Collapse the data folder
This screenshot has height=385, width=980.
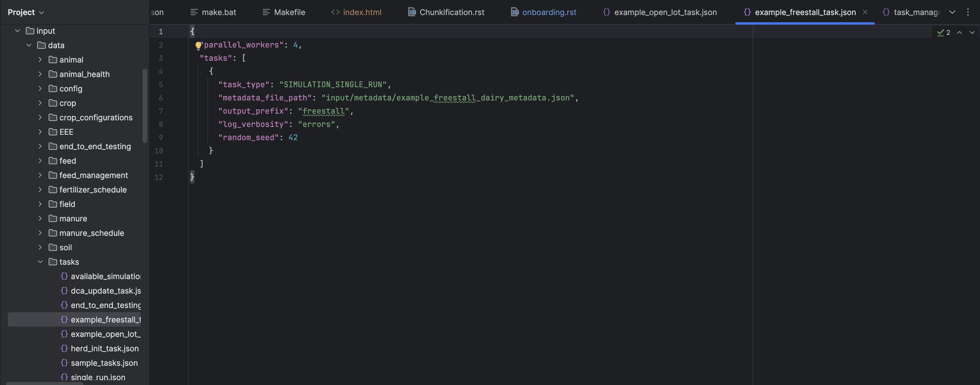pyautogui.click(x=29, y=45)
